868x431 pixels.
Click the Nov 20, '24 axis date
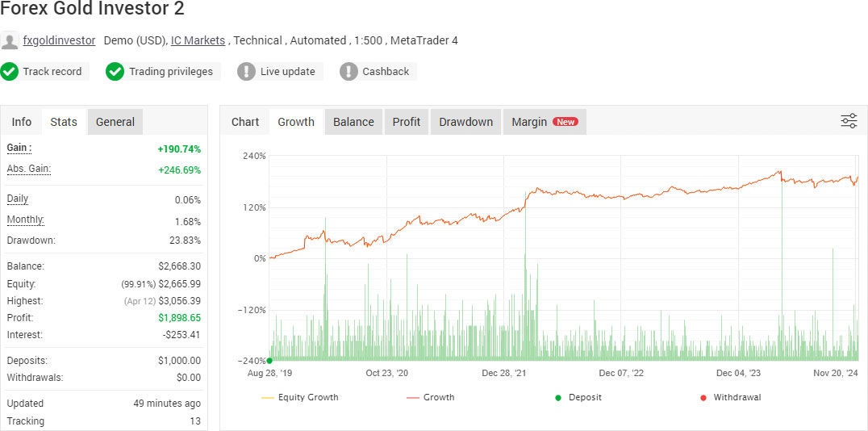click(836, 374)
